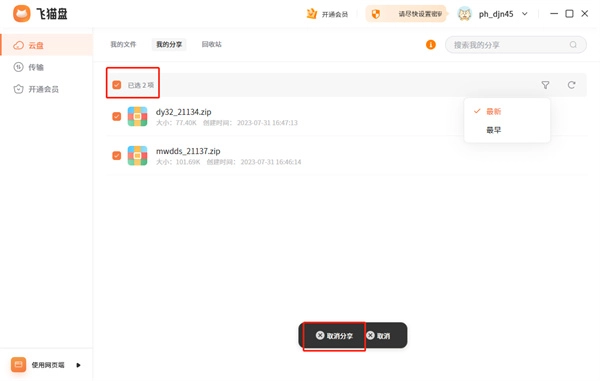Viewport: 600px width, 381px height.
Task: Click the shield security reminder icon
Action: pos(376,14)
